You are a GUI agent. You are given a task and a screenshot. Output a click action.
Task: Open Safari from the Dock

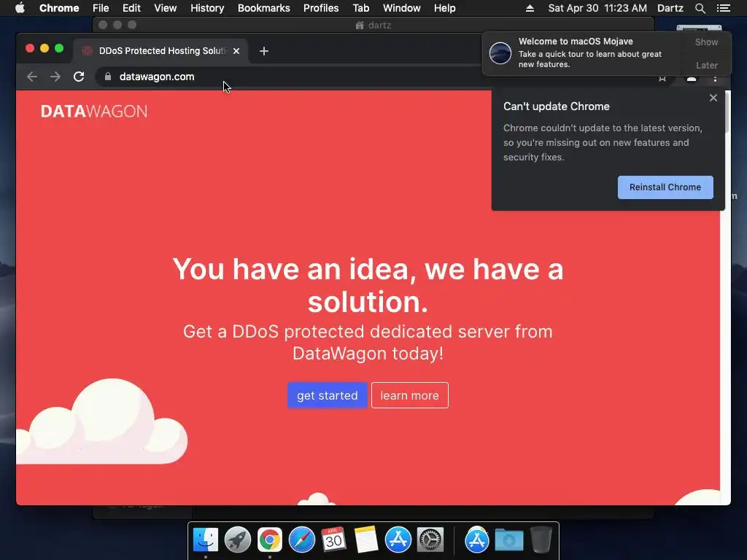click(301, 540)
